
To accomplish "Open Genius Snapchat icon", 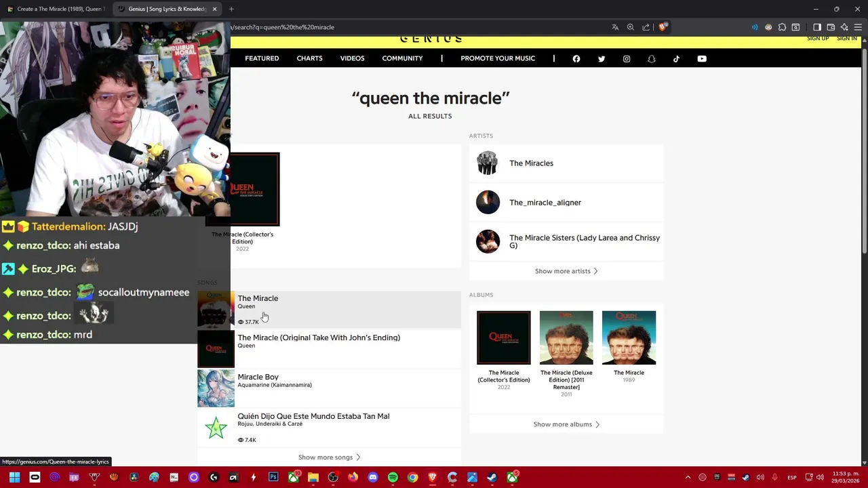I will pyautogui.click(x=652, y=59).
